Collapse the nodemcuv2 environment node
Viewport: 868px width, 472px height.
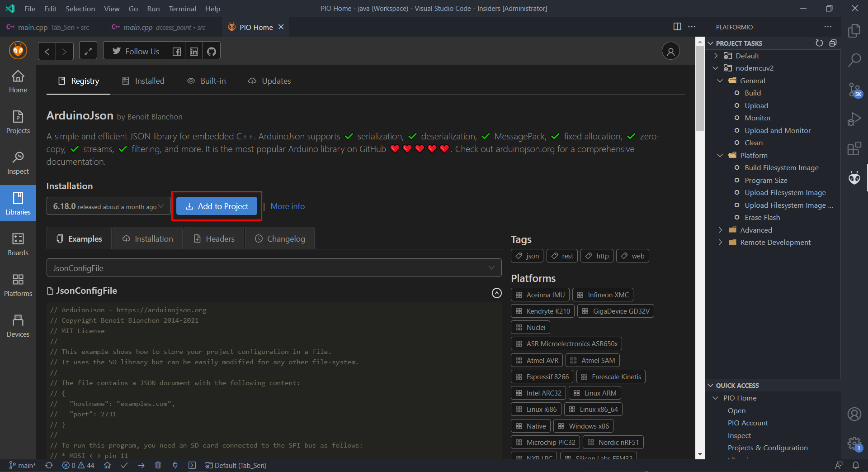[x=716, y=68]
